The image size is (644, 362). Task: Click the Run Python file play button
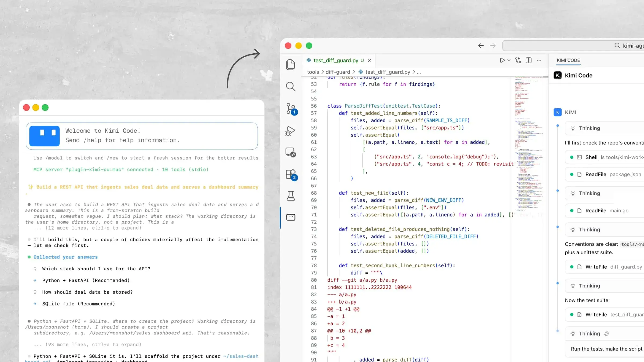click(x=502, y=60)
